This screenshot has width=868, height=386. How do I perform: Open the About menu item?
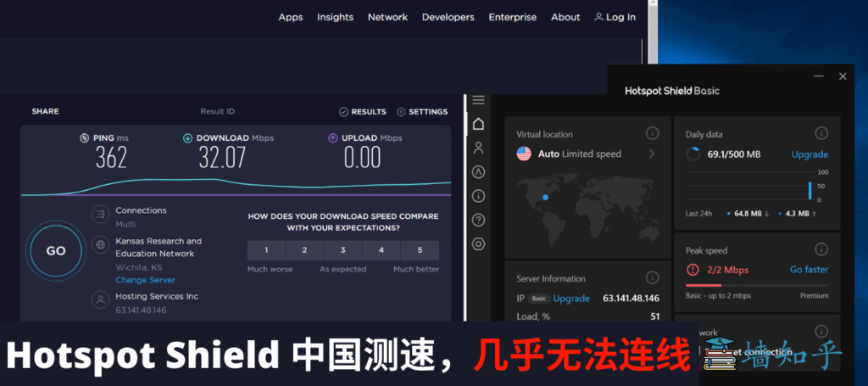(x=565, y=17)
